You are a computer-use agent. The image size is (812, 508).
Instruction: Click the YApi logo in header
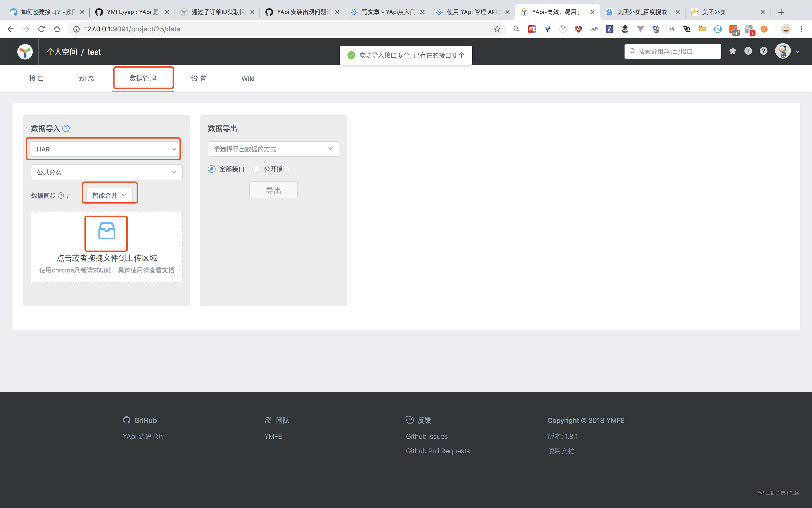coord(25,52)
